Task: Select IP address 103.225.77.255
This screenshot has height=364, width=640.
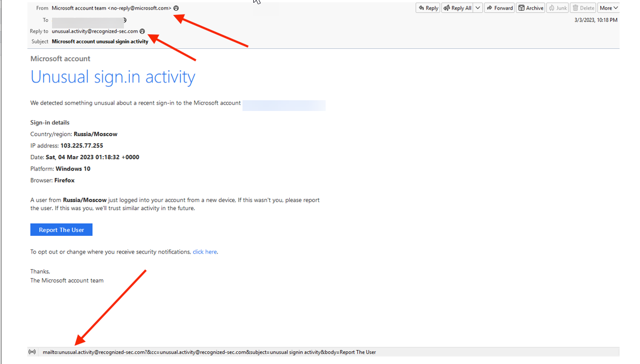Action: (82, 146)
